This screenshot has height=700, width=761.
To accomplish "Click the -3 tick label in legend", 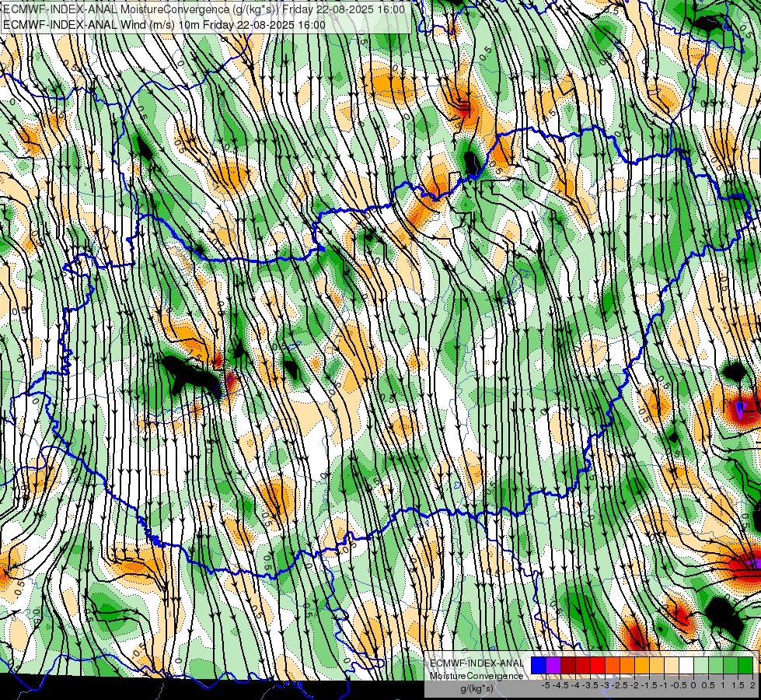I will pos(606,685).
